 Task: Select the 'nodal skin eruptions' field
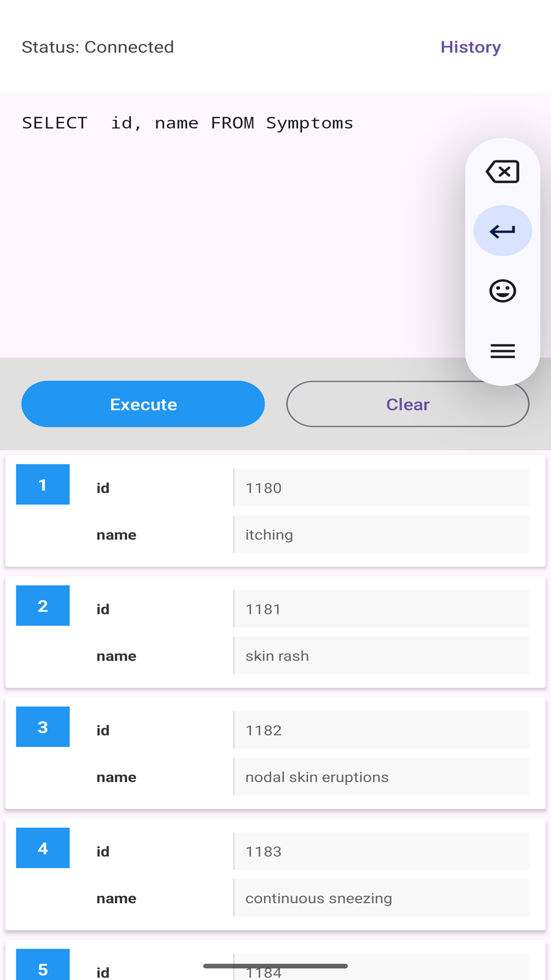[381, 777]
